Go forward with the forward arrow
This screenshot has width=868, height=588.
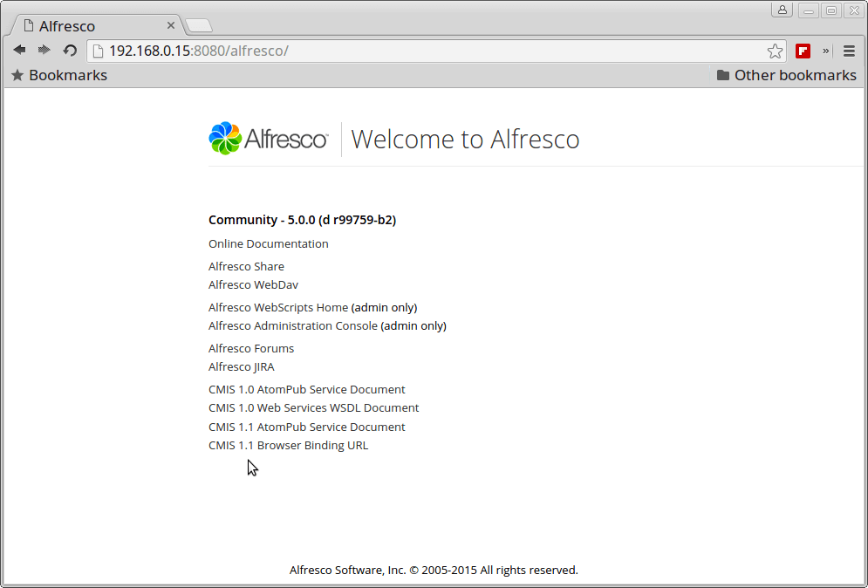pos(44,51)
